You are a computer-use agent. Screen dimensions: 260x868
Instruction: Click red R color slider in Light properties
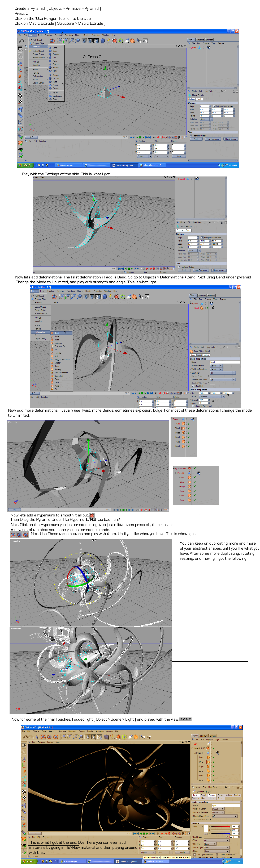point(221,827)
